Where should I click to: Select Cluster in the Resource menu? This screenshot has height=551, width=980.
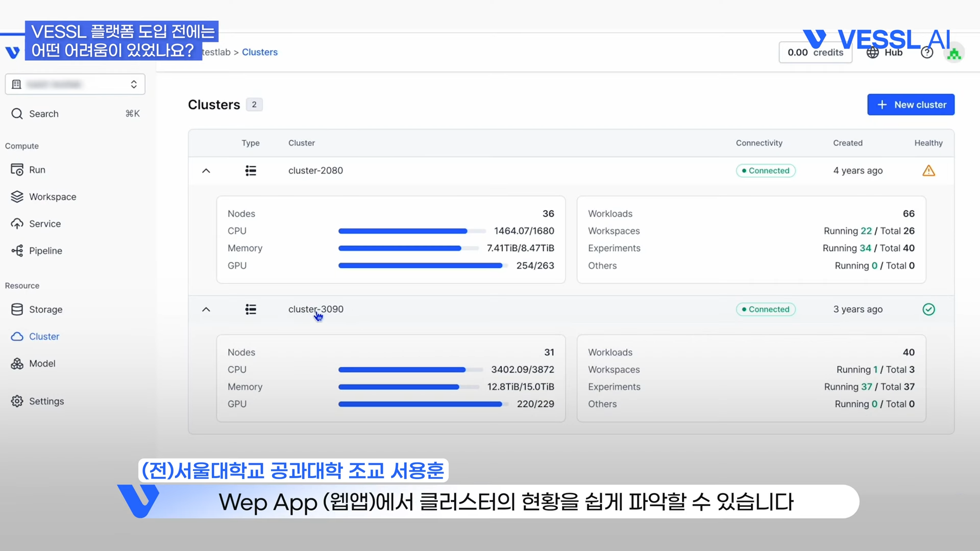point(44,336)
